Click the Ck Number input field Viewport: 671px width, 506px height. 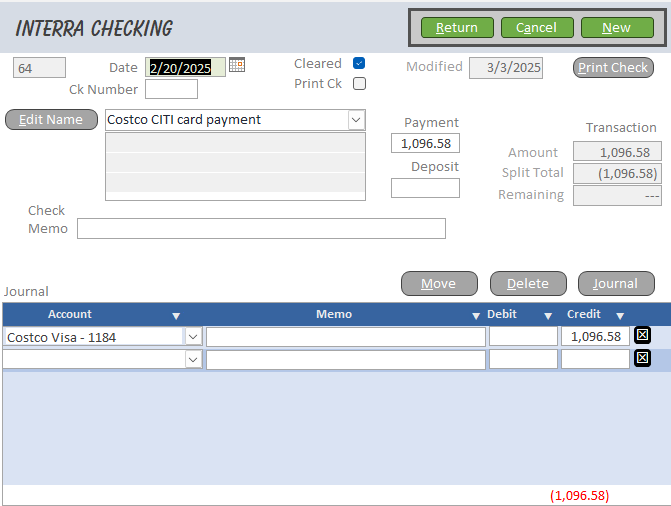click(171, 89)
